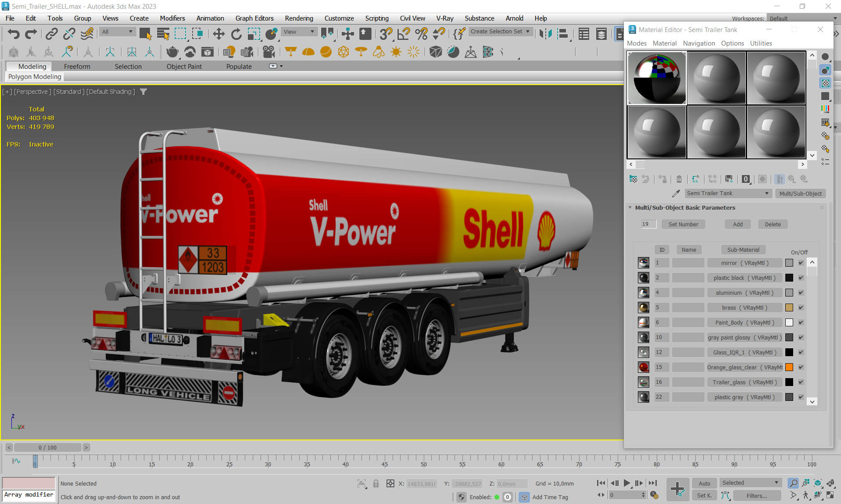Click the Add sub-material button
841x504 pixels.
737,224
